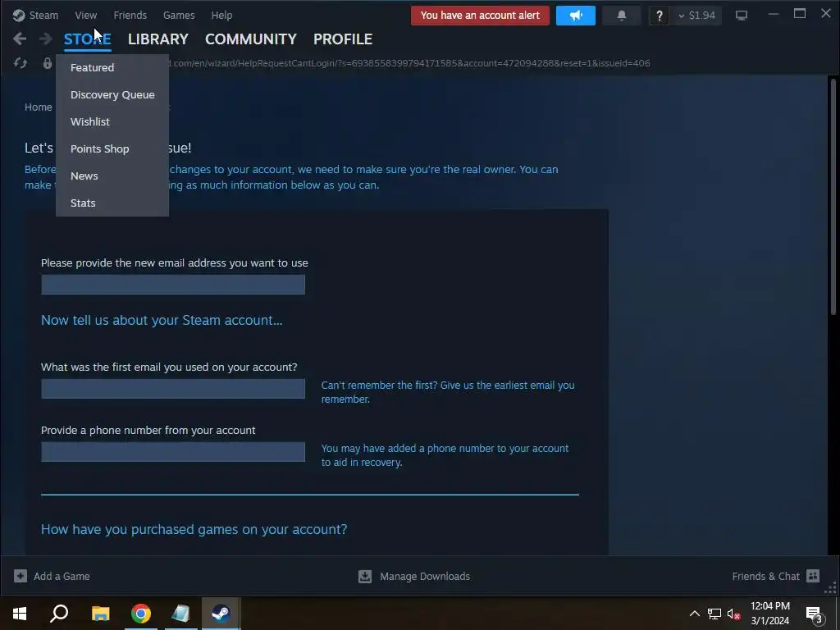Show hidden system tray icons chevron
840x630 pixels.
tap(694, 614)
